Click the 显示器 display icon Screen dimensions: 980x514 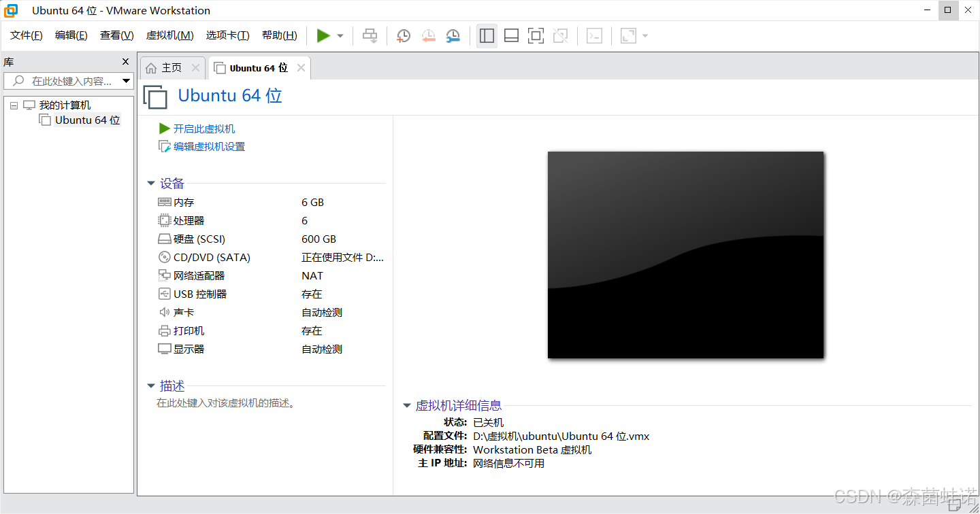click(164, 349)
